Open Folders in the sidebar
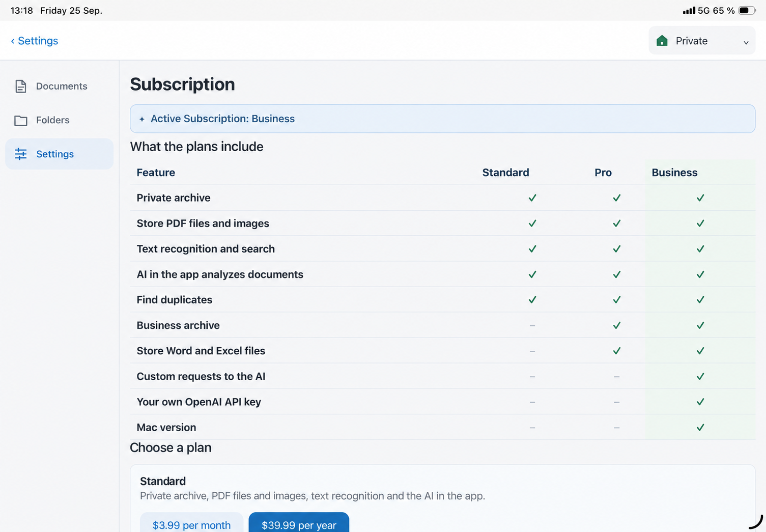 pos(59,120)
